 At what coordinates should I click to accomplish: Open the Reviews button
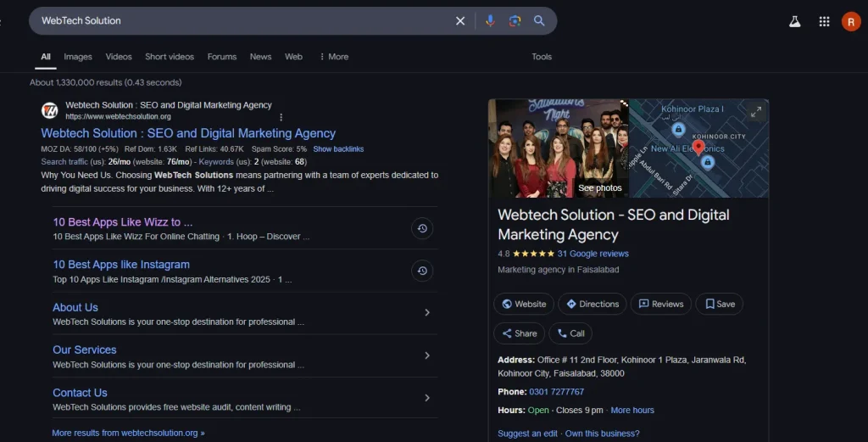click(661, 304)
